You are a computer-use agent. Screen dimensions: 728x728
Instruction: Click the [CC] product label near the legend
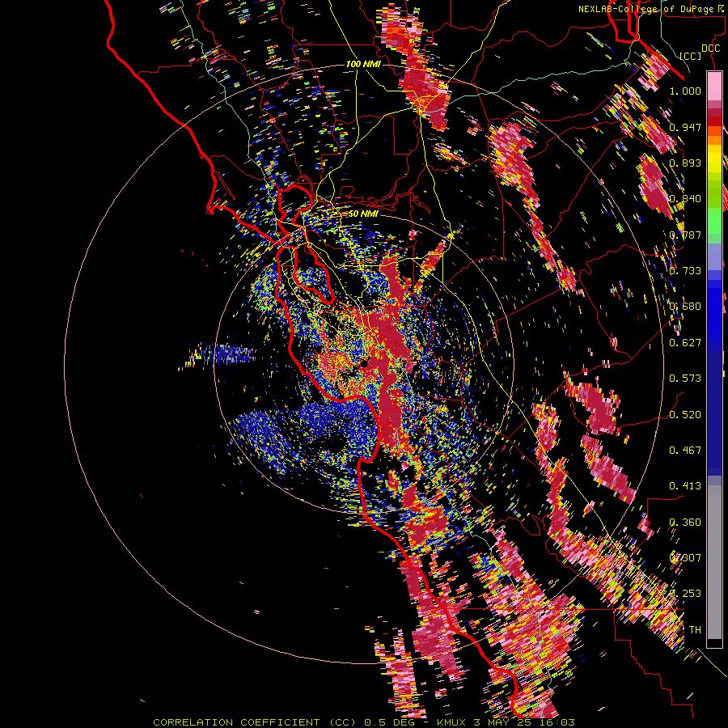(690, 56)
